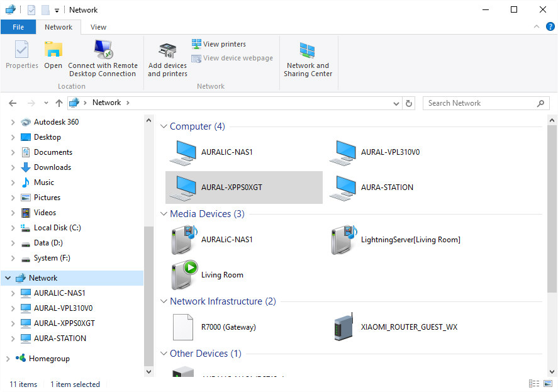This screenshot has width=558, height=392.
Task: Click quick access New folder icon
Action: (x=45, y=10)
